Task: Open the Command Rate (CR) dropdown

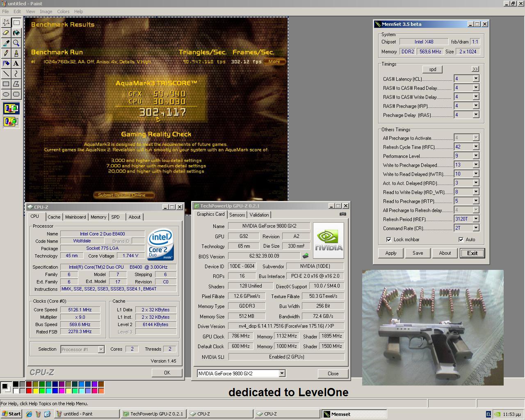Action: (476, 228)
